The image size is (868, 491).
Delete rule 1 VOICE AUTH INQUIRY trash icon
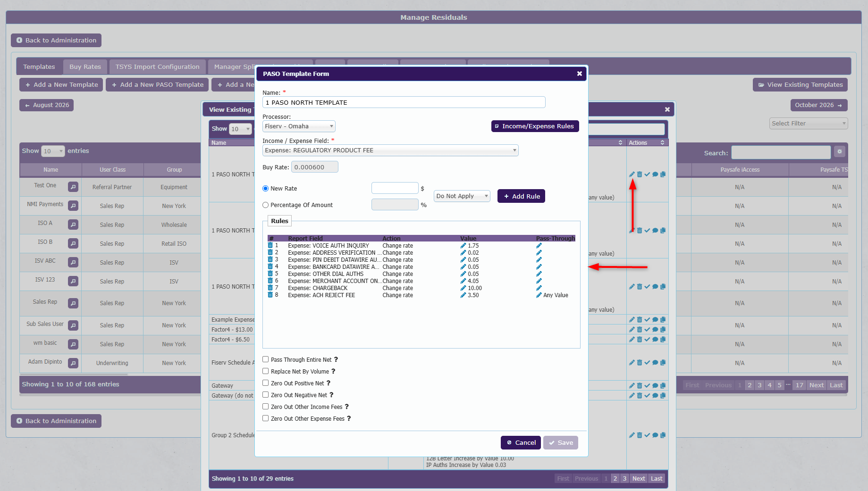click(x=270, y=245)
